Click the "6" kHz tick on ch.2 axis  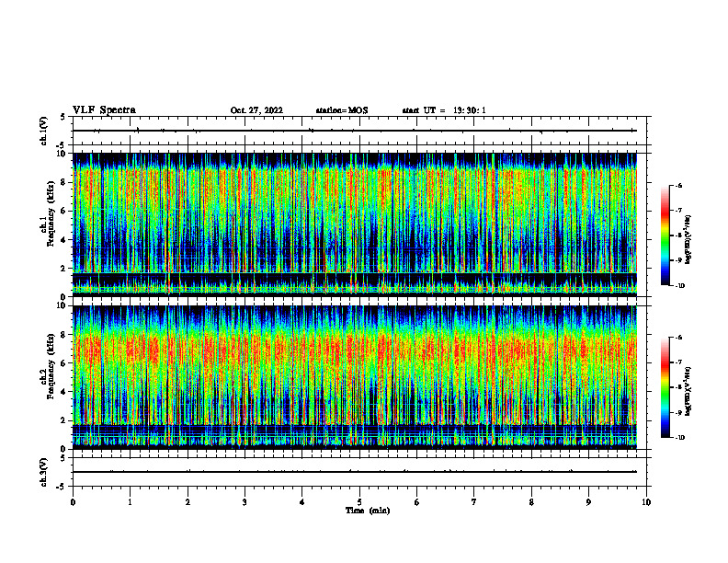tap(64, 362)
